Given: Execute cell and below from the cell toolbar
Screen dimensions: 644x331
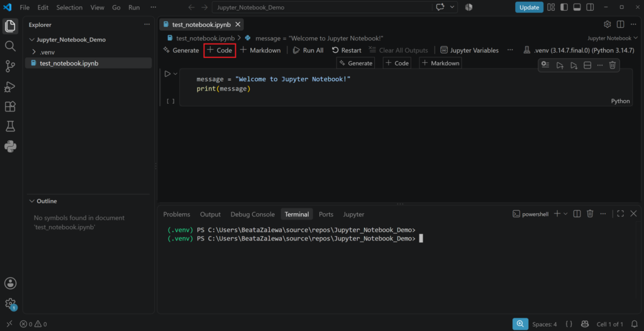Looking at the screenshot, I should [x=574, y=65].
